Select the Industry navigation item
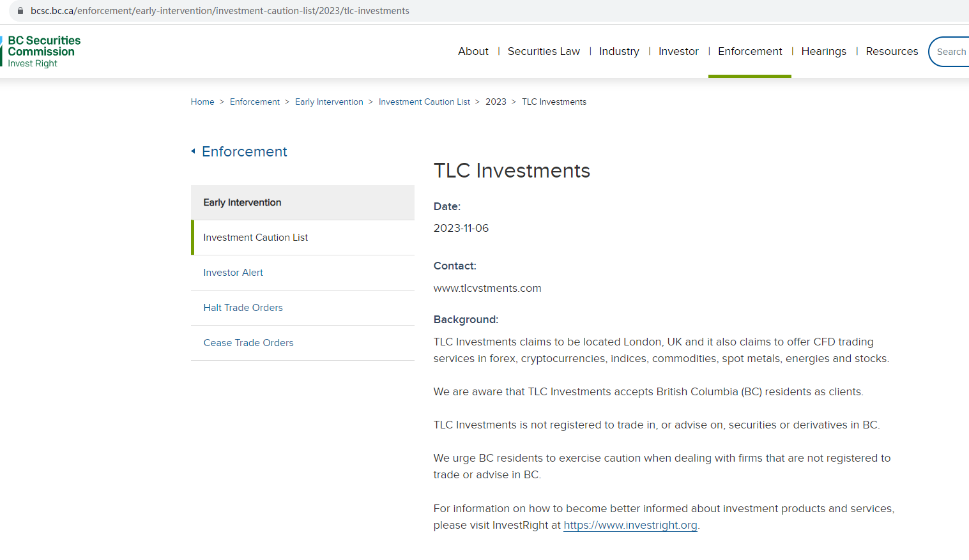969x560 pixels. (618, 51)
